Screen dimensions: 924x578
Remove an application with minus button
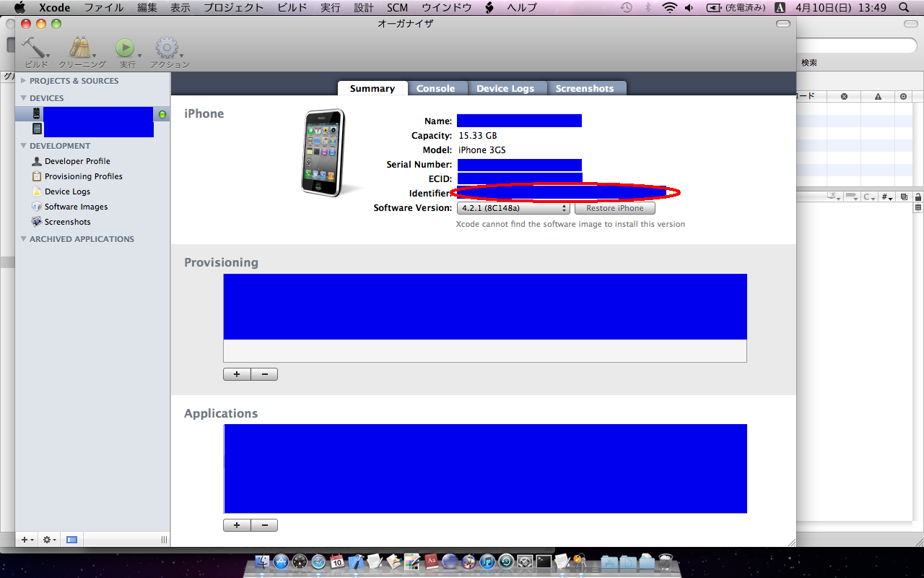click(264, 525)
